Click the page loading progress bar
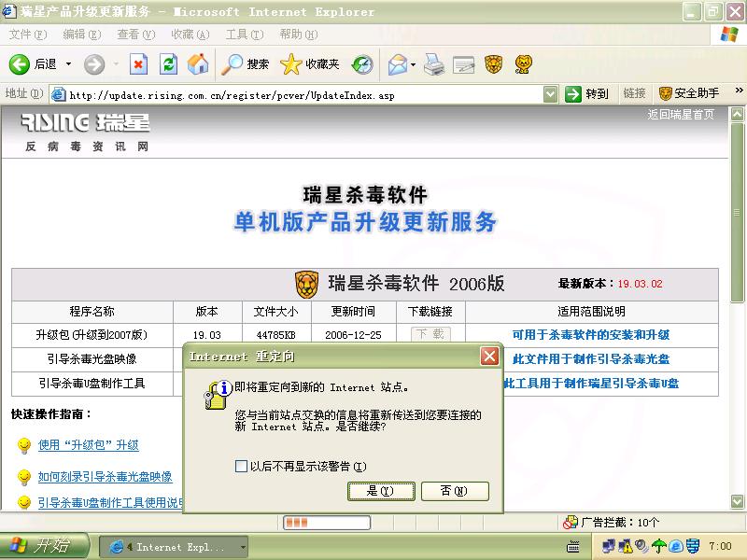The image size is (747, 560). (327, 523)
